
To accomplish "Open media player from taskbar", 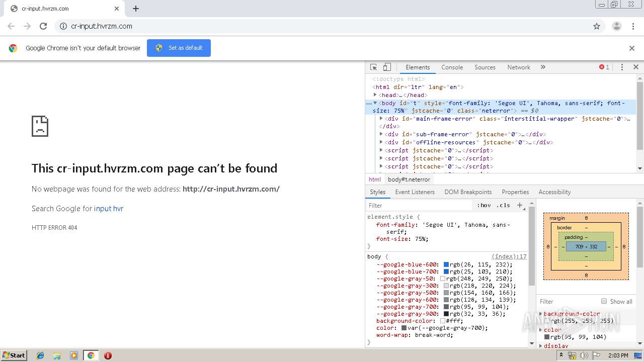I will (x=74, y=355).
